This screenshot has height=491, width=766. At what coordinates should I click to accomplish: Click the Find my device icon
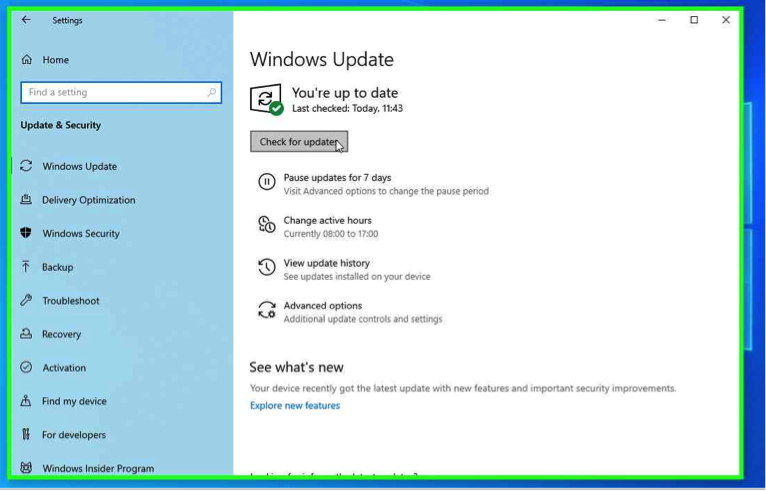26,401
